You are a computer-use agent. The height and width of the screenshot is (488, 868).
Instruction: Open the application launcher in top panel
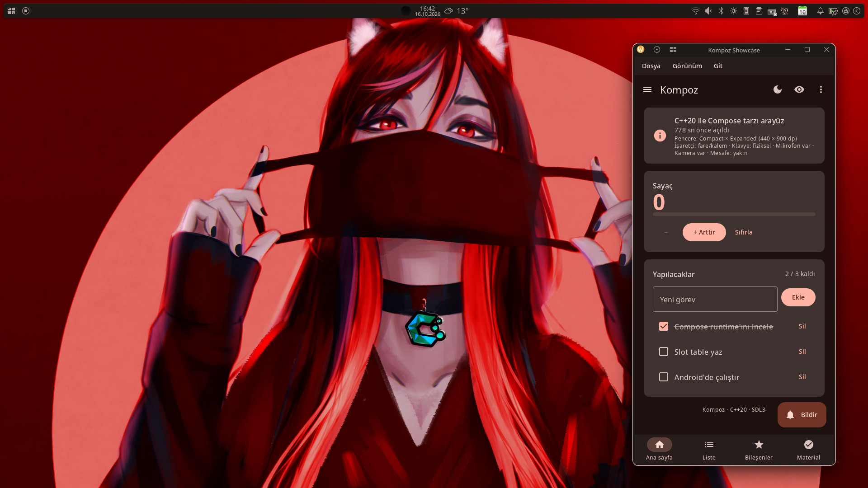click(11, 11)
